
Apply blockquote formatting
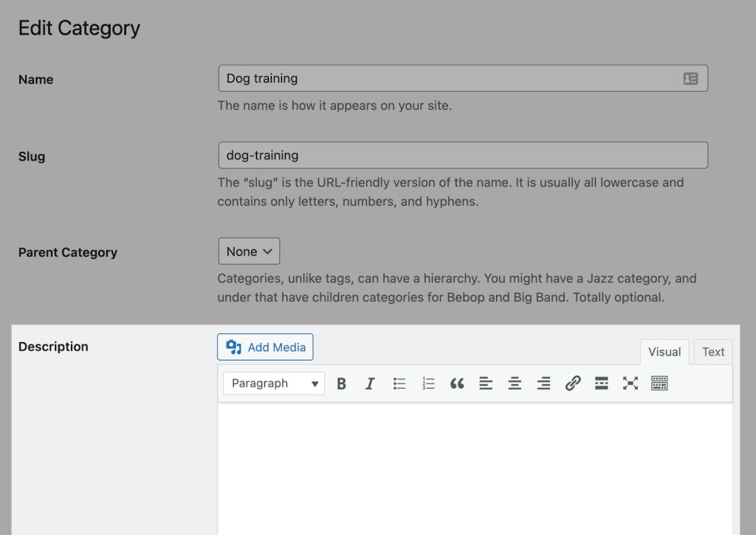pos(457,384)
